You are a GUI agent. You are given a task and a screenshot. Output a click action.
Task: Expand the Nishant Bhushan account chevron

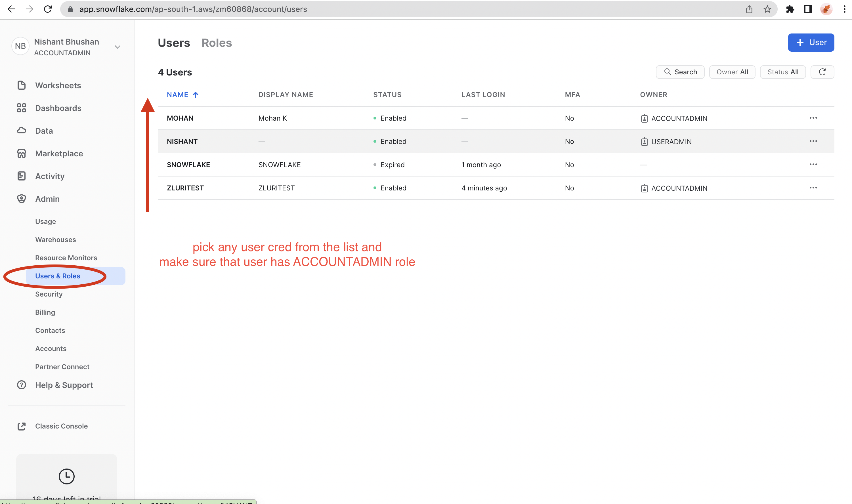coord(117,47)
